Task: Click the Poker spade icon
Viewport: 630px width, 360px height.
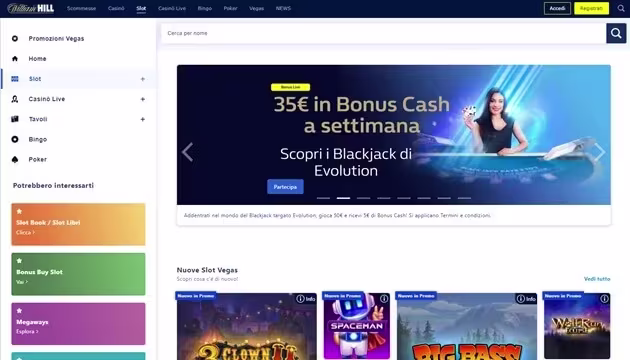Action: tap(15, 160)
